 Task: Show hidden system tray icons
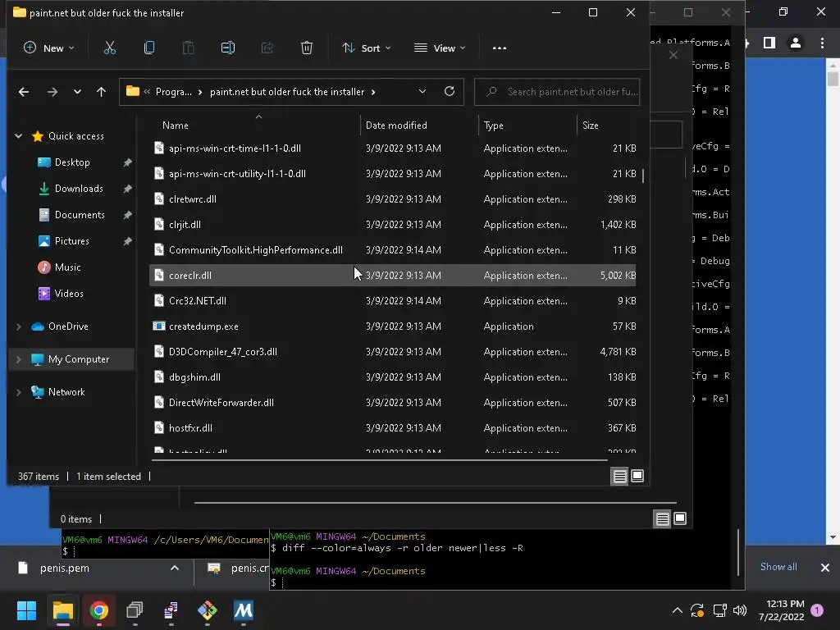pyautogui.click(x=677, y=610)
